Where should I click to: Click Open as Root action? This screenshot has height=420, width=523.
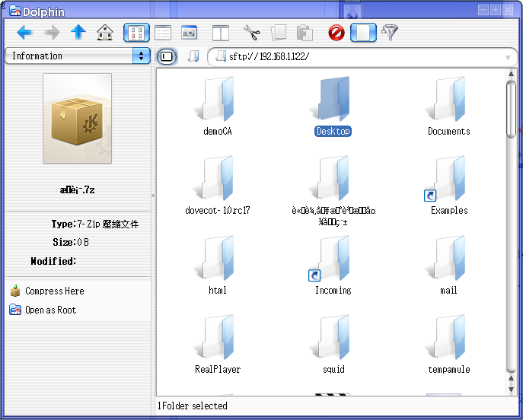tap(50, 310)
